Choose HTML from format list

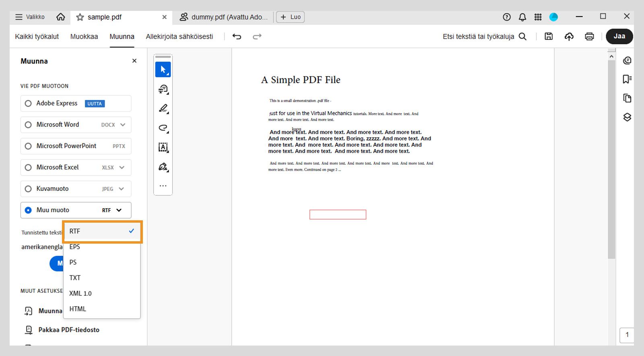point(102,309)
